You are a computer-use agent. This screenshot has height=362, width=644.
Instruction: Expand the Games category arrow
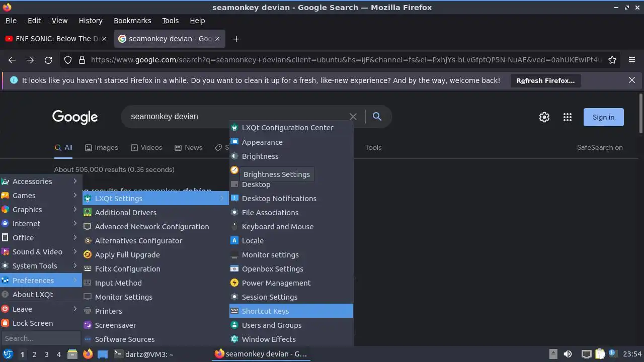tap(75, 195)
